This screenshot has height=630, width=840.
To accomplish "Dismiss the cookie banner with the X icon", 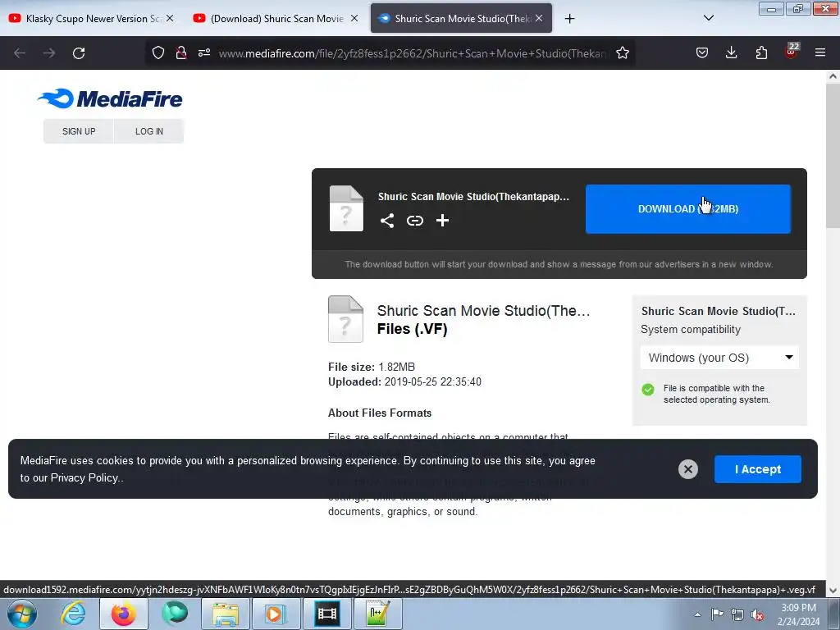I will coord(688,469).
